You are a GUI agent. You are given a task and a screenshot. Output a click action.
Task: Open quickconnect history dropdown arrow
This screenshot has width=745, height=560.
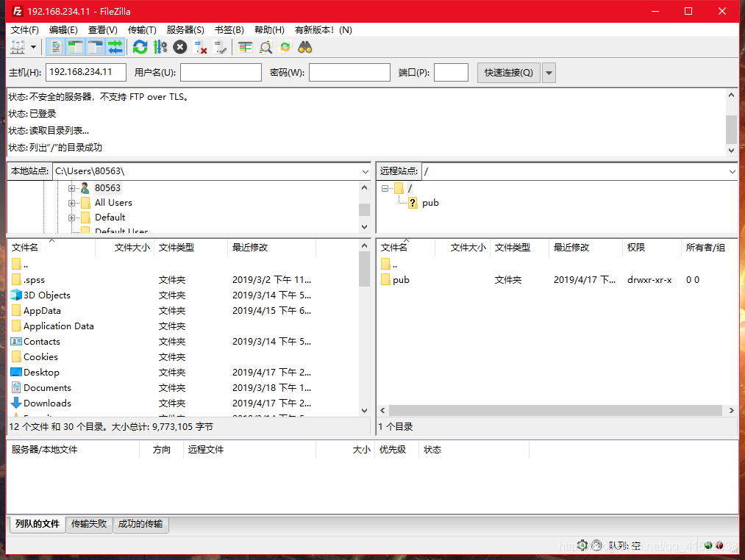point(549,73)
